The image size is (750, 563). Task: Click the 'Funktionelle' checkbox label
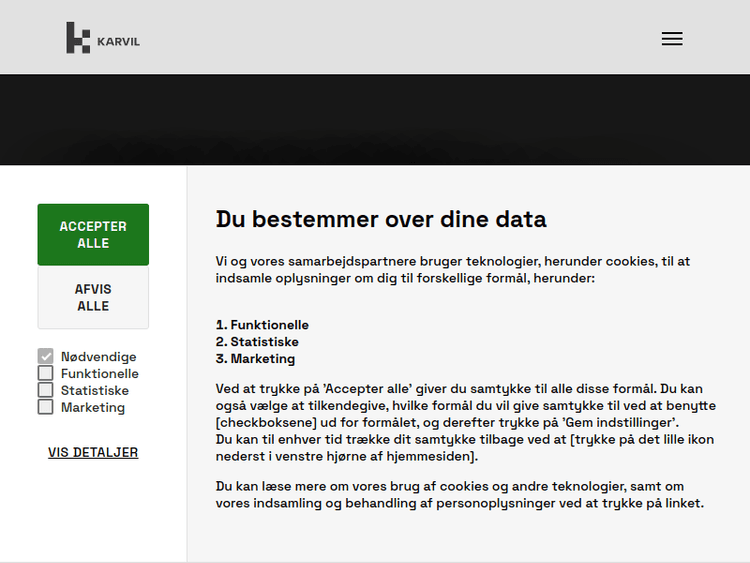99,373
